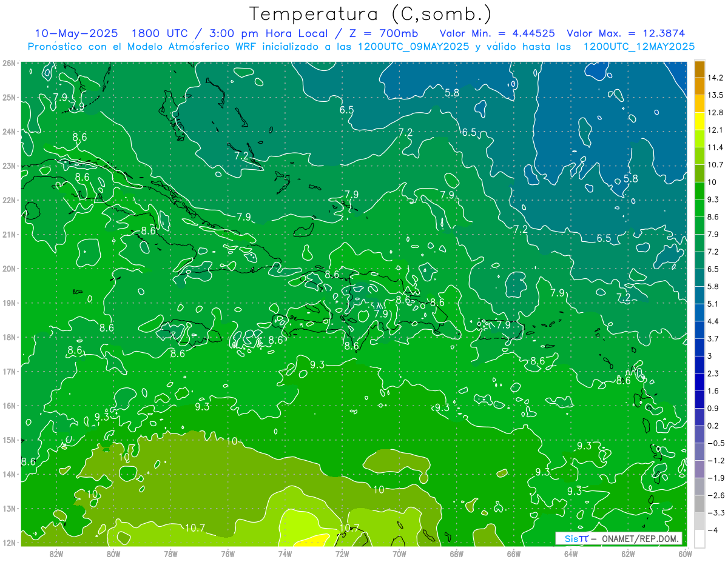This screenshot has width=728, height=562.
Task: Click the '-1.2' colorbar label
Action: pyautogui.click(x=715, y=460)
